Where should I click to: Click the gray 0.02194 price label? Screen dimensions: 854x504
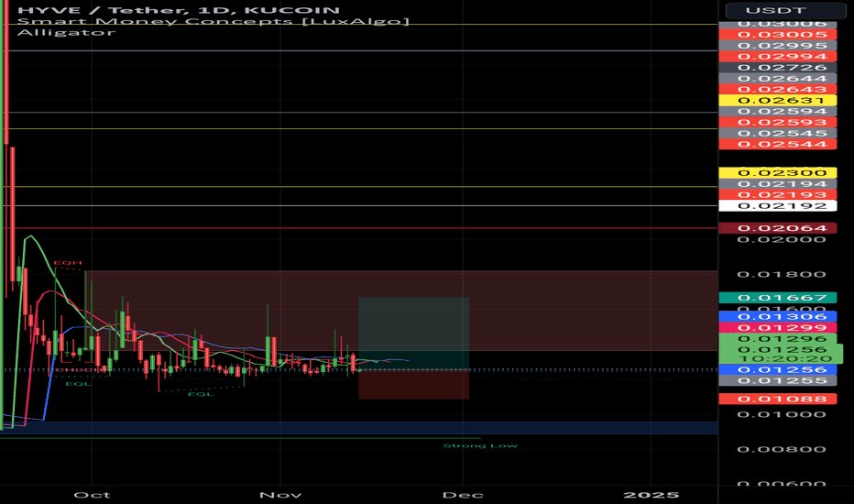(778, 184)
